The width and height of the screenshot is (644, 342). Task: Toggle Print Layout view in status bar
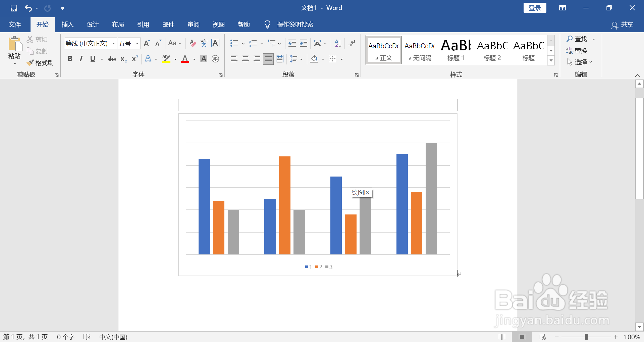click(x=522, y=337)
